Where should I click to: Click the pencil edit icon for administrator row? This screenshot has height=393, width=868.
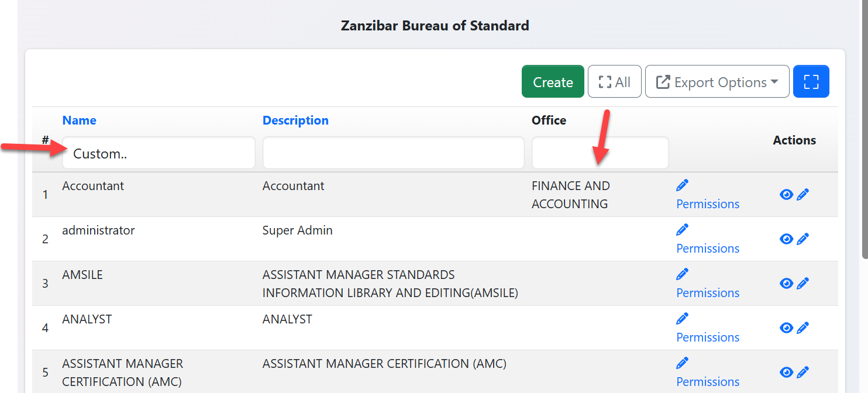[803, 239]
